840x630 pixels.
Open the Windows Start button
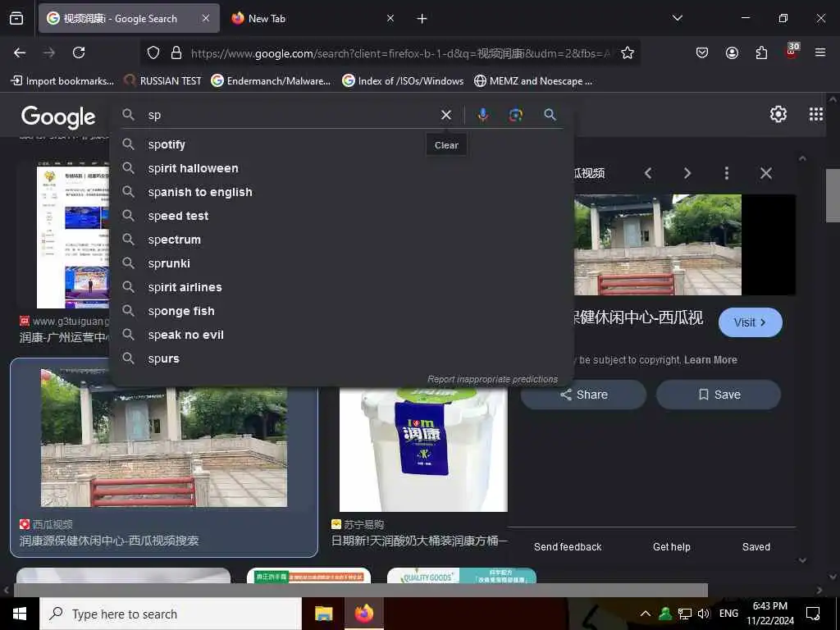coord(20,614)
